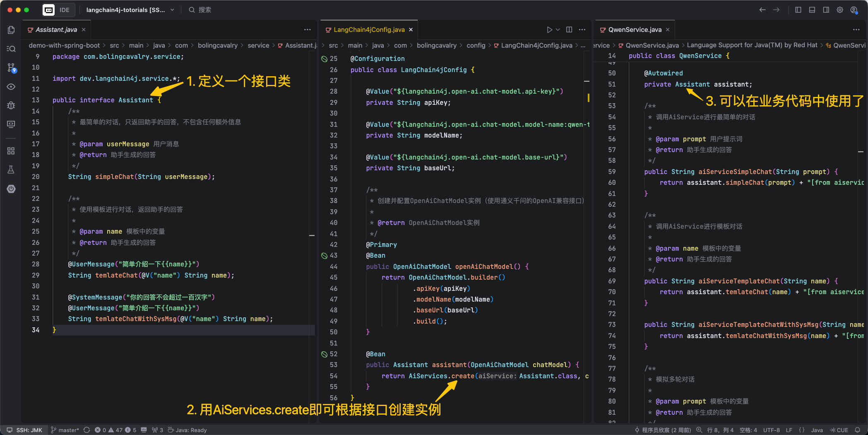Click the IDE logo icon in title bar
This screenshot has height=435, width=868.
(48, 10)
